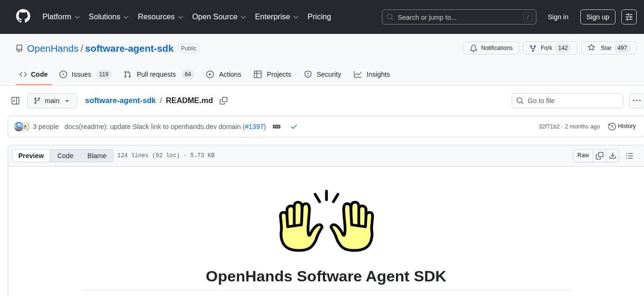Image resolution: width=644 pixels, height=296 pixels.
Task: Open the file outline view
Action: point(630,155)
